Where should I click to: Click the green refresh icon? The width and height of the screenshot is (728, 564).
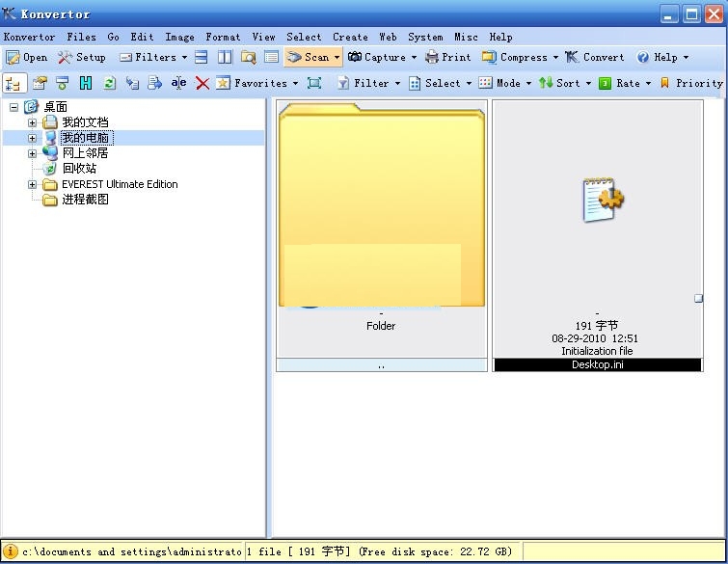point(109,84)
